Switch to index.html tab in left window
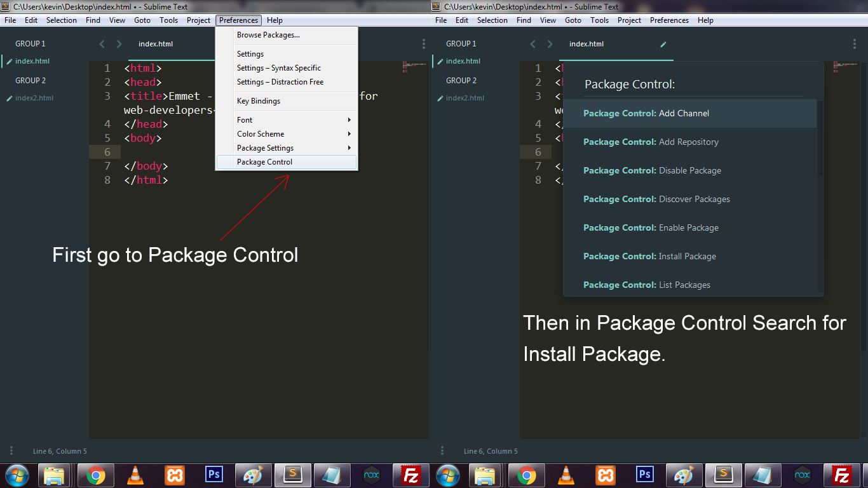This screenshot has height=488, width=868. [156, 44]
